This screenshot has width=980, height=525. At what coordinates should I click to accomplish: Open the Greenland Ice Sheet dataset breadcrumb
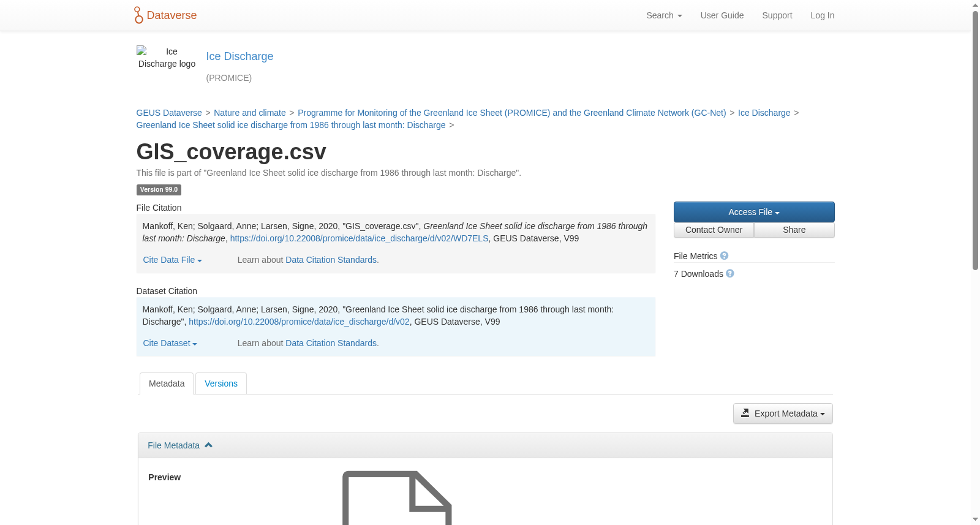click(x=291, y=125)
